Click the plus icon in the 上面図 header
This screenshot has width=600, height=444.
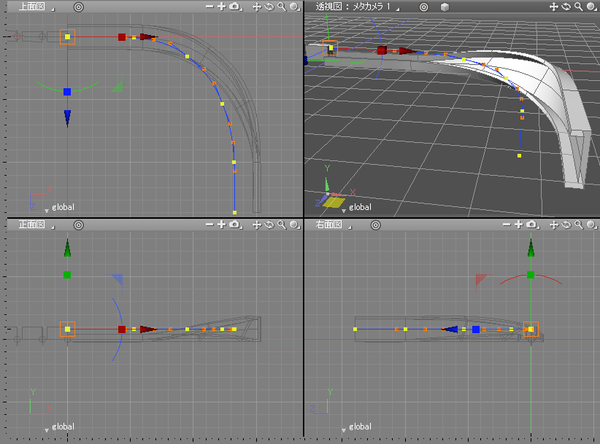pyautogui.click(x=222, y=7)
